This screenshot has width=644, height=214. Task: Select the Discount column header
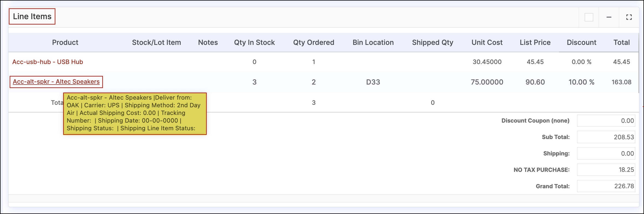coord(581,42)
